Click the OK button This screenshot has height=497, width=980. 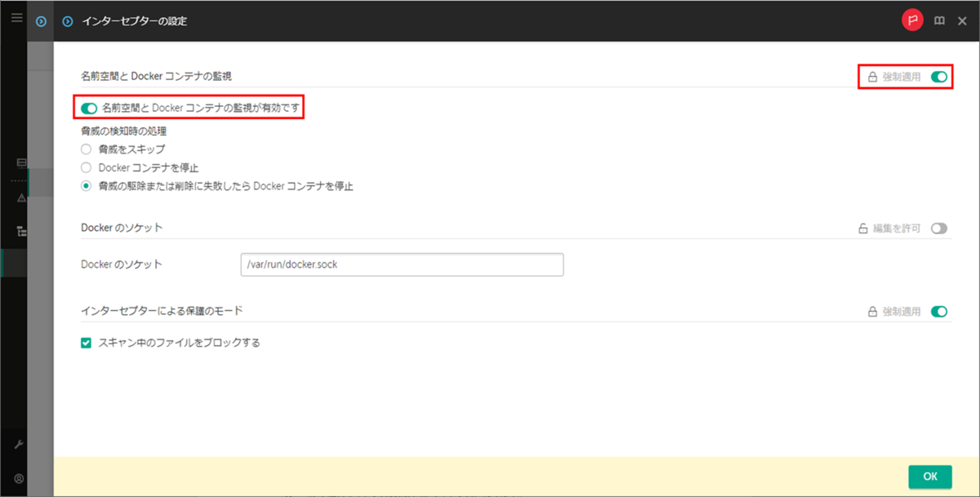(930, 477)
